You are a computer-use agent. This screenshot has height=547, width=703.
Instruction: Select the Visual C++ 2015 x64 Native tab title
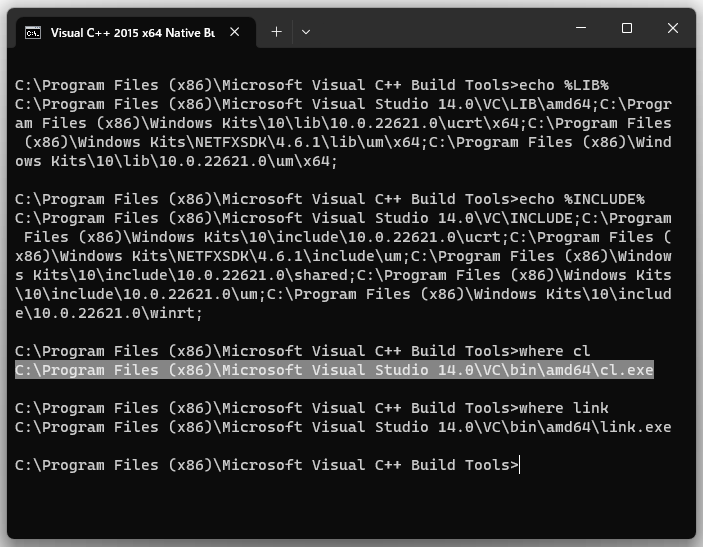[133, 33]
